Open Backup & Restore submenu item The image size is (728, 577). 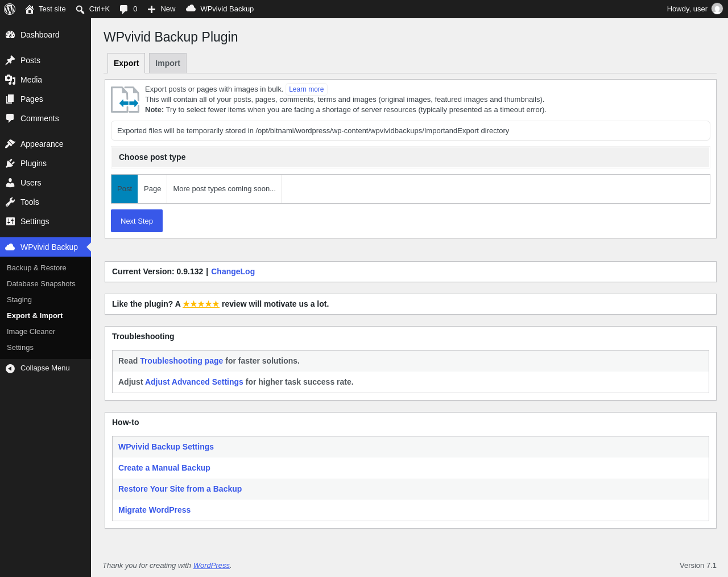pos(36,268)
